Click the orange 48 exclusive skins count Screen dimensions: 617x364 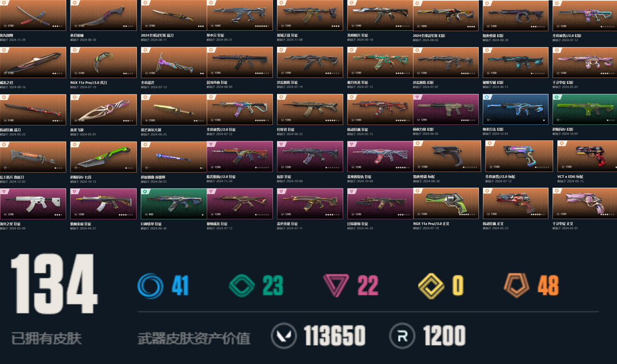click(548, 285)
